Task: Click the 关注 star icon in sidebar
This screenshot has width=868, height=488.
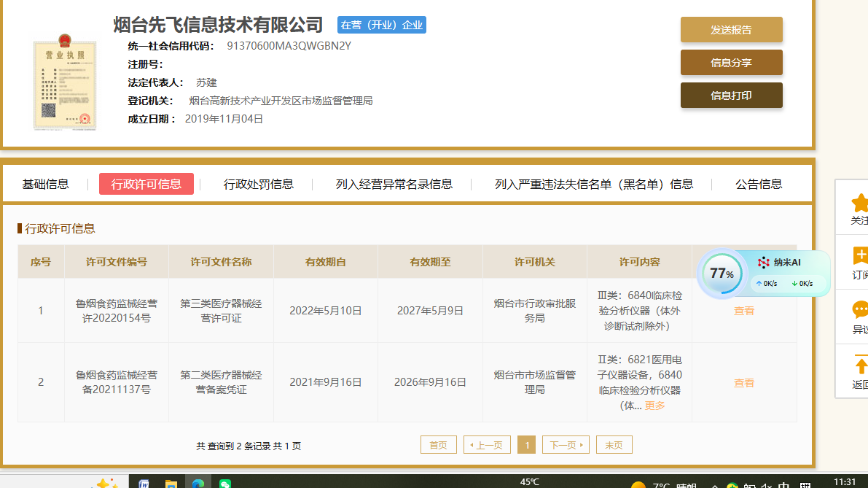Action: point(860,202)
